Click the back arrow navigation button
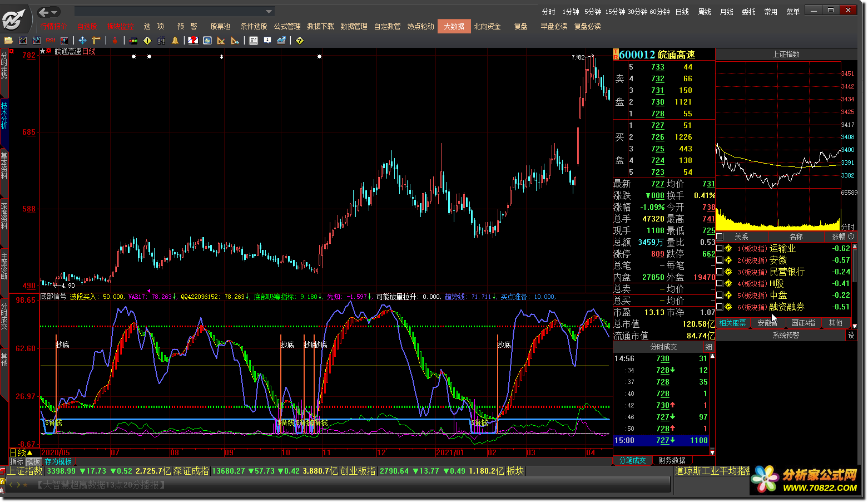This screenshot has height=502, width=868. coord(43,12)
